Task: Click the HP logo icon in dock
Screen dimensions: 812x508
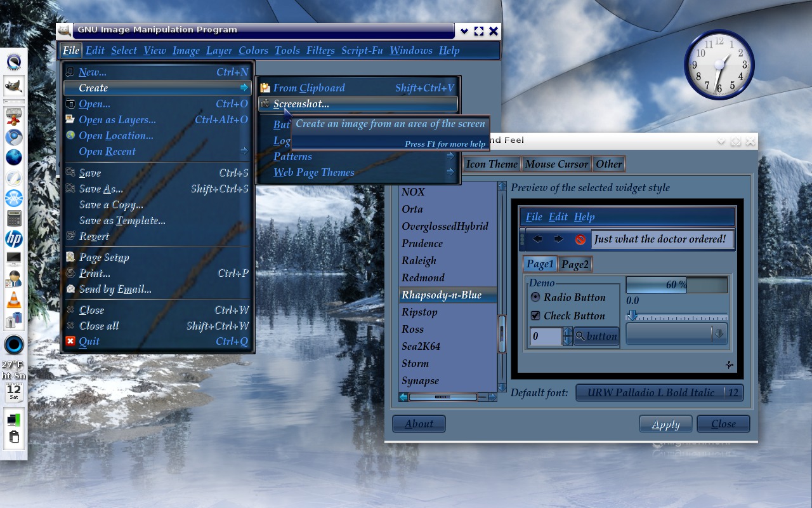Action: click(x=14, y=239)
